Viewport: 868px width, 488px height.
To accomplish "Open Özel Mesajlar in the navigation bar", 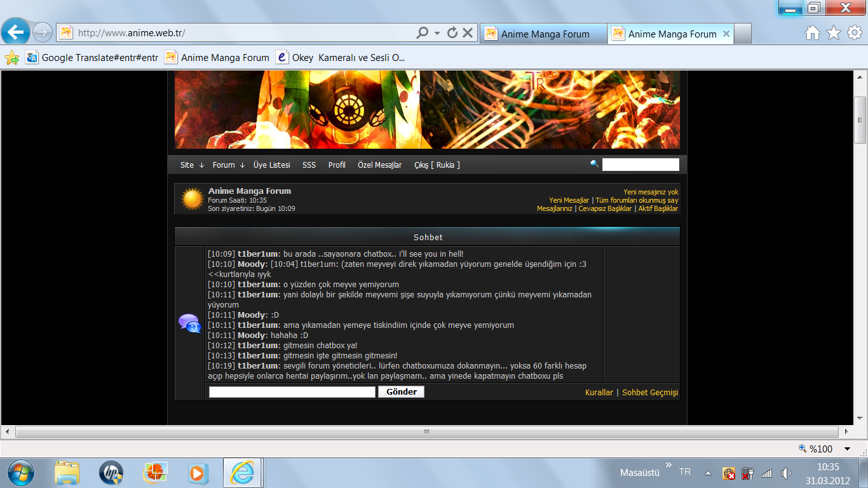I will pos(380,165).
